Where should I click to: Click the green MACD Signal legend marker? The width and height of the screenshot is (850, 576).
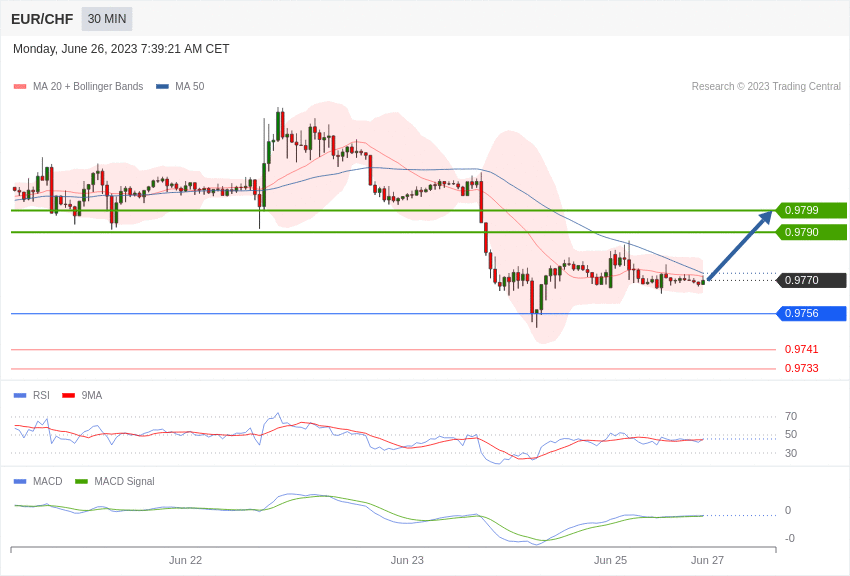click(81, 482)
